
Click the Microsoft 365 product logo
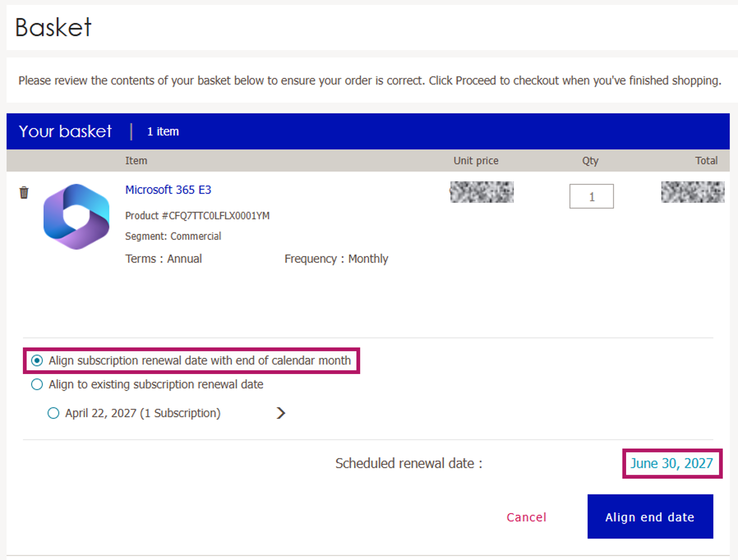(76, 216)
